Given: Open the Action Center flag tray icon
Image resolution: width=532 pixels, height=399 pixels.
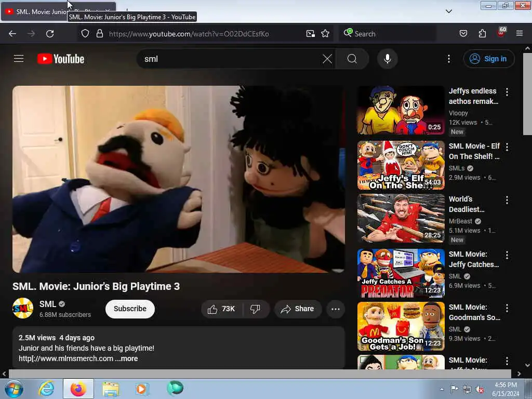Looking at the screenshot, I should (x=454, y=389).
